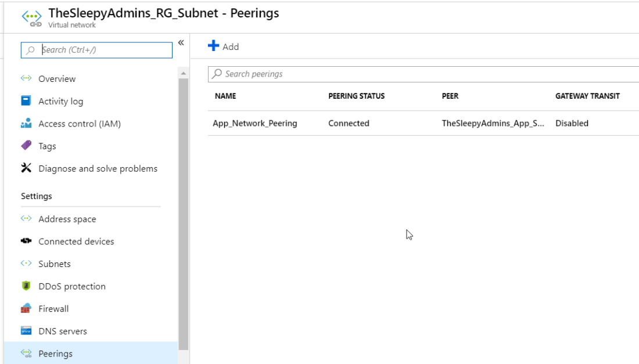Viewport: 639px width, 364px height.
Task: Sort by Gateway Transit column header
Action: 587,96
